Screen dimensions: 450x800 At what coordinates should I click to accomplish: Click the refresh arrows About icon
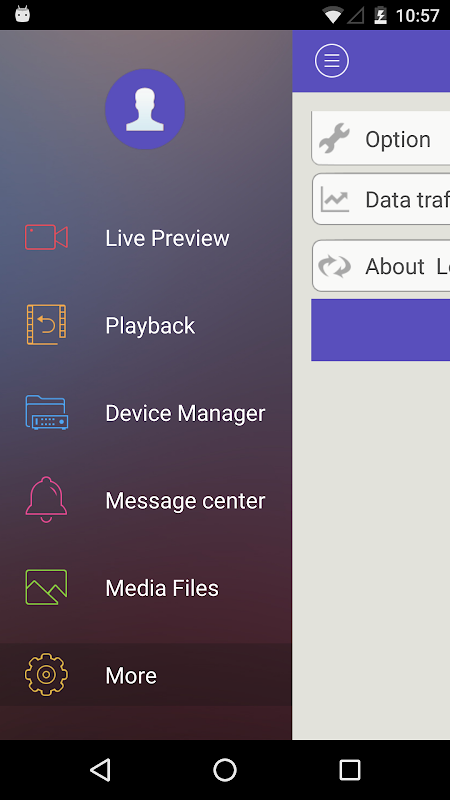(x=334, y=266)
